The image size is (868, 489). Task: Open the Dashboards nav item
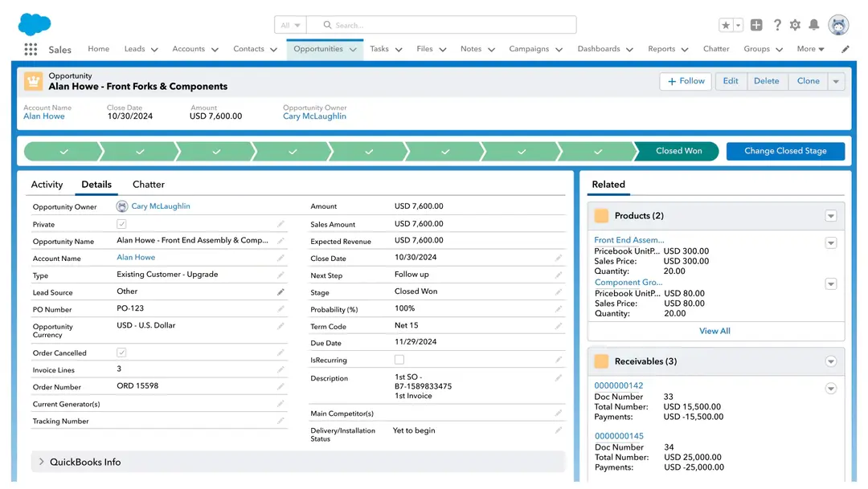pyautogui.click(x=599, y=49)
